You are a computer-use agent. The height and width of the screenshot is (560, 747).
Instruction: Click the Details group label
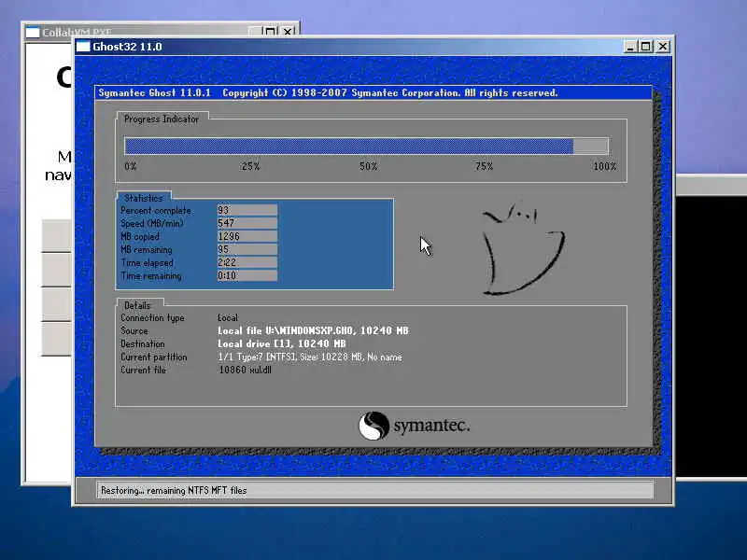pyautogui.click(x=137, y=305)
